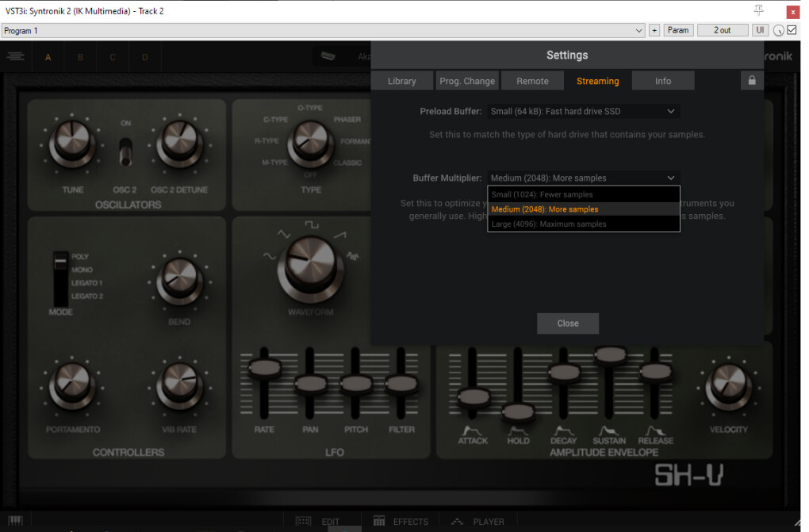Click the LFO PITCH slider handle
The width and height of the screenshot is (809, 532).
point(356,384)
